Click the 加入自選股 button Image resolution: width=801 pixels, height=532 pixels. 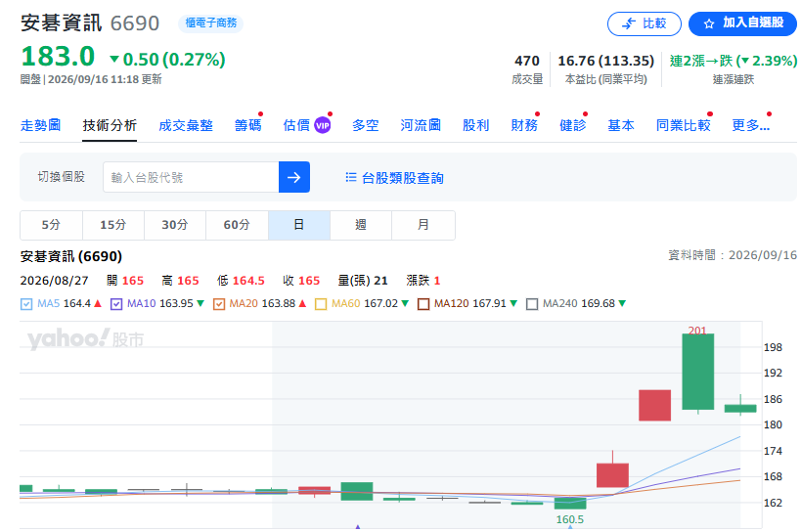click(x=742, y=24)
